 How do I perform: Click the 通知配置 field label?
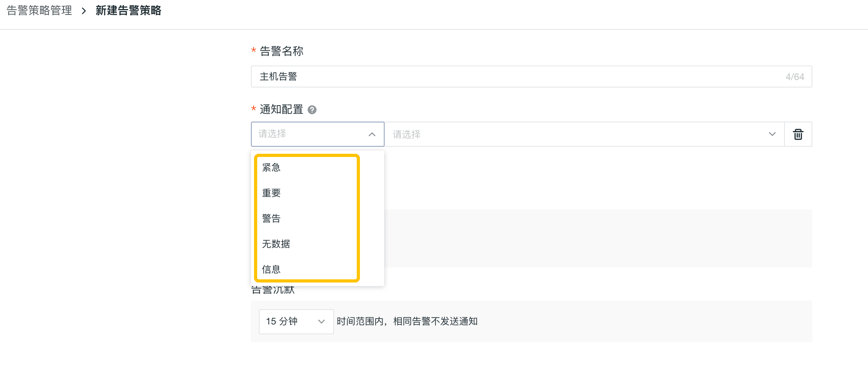[281, 109]
